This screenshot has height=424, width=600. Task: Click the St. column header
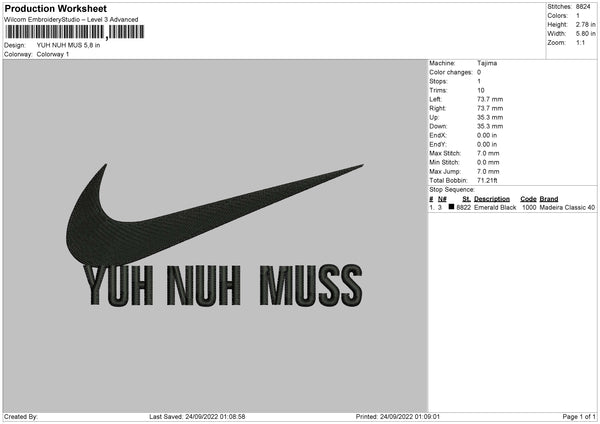(x=466, y=199)
